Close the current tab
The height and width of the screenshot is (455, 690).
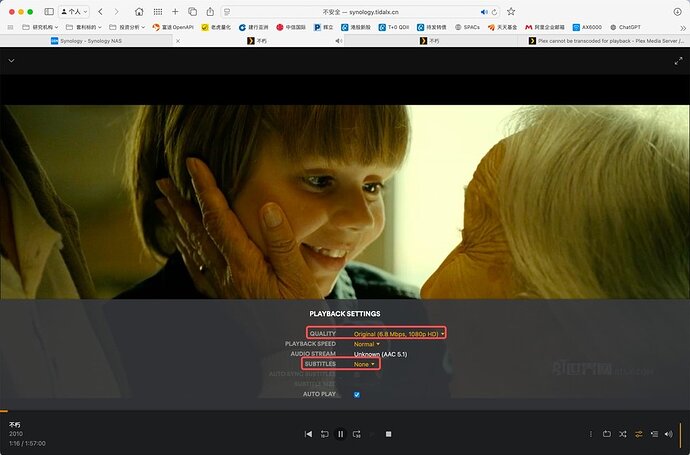[178, 41]
